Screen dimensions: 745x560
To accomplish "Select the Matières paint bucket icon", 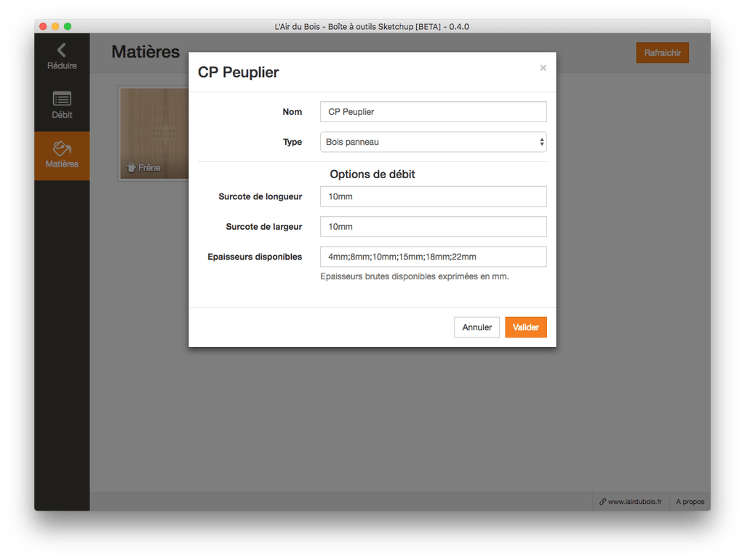I will pos(62,148).
